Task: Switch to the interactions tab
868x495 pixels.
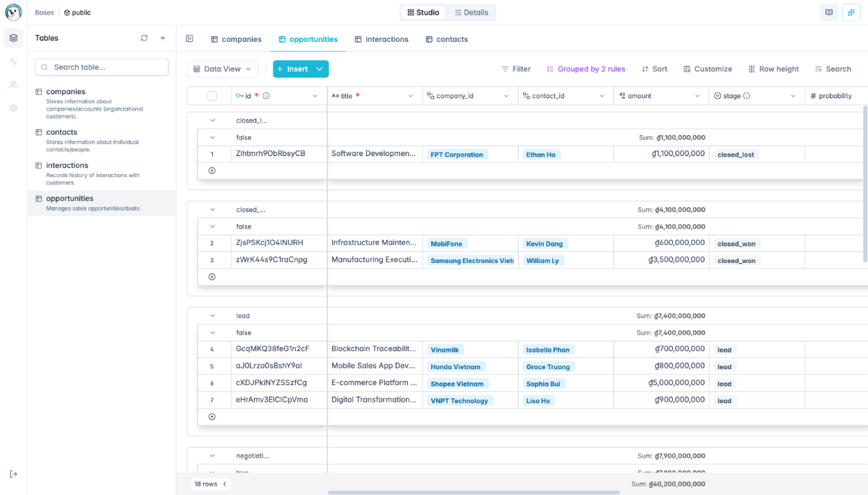Action: tap(381, 39)
